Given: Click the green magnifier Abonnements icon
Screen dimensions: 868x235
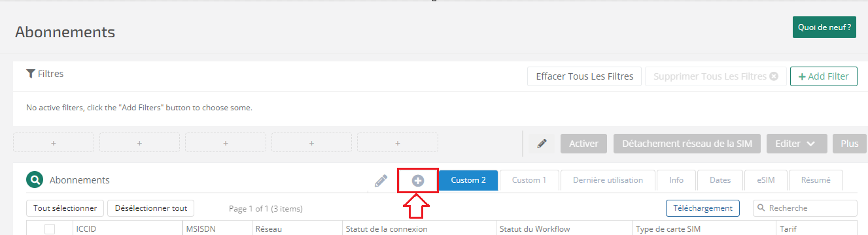Looking at the screenshot, I should 34,180.
